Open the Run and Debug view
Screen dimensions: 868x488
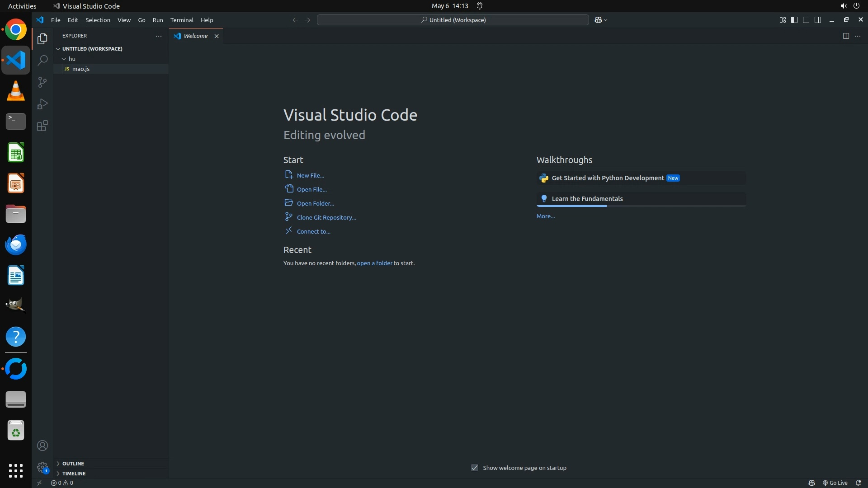point(42,104)
